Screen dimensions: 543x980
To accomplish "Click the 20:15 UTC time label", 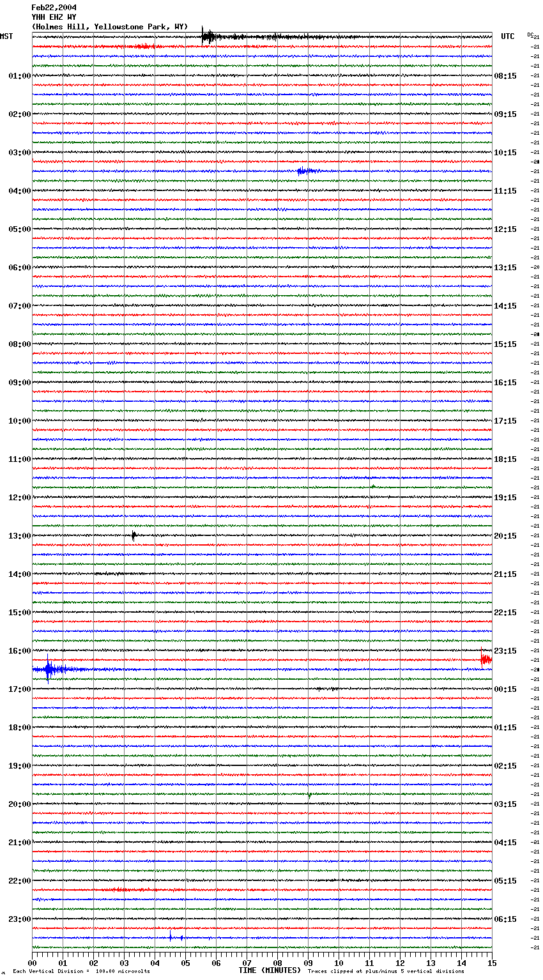I will click(x=505, y=536).
